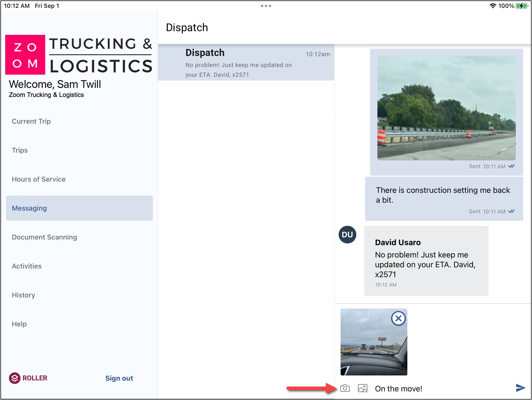Tap the sent construction photo thumbnail
The height and width of the screenshot is (400, 532).
(446, 108)
